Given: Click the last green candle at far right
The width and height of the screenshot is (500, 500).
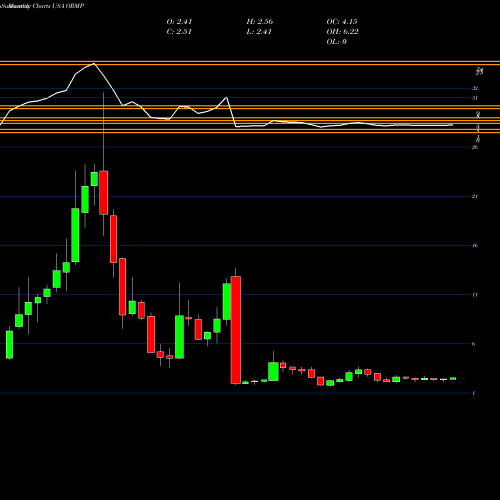Looking at the screenshot, I should (x=453, y=379).
